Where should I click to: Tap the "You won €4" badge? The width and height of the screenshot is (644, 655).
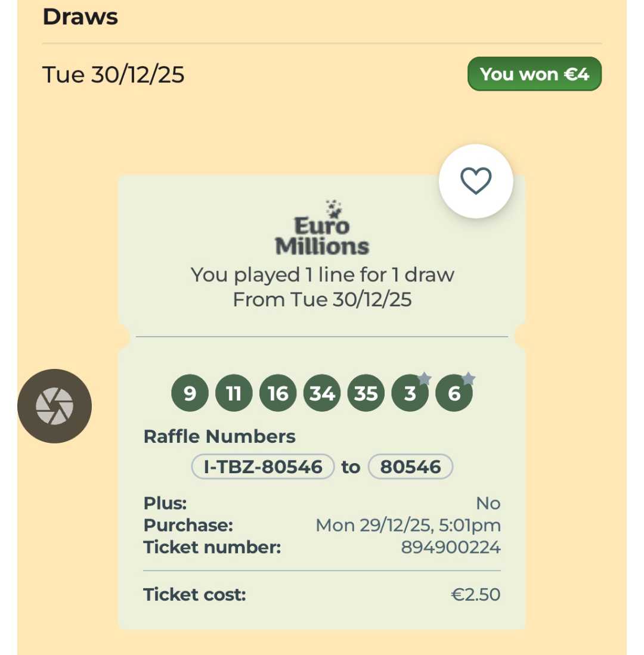tap(534, 74)
